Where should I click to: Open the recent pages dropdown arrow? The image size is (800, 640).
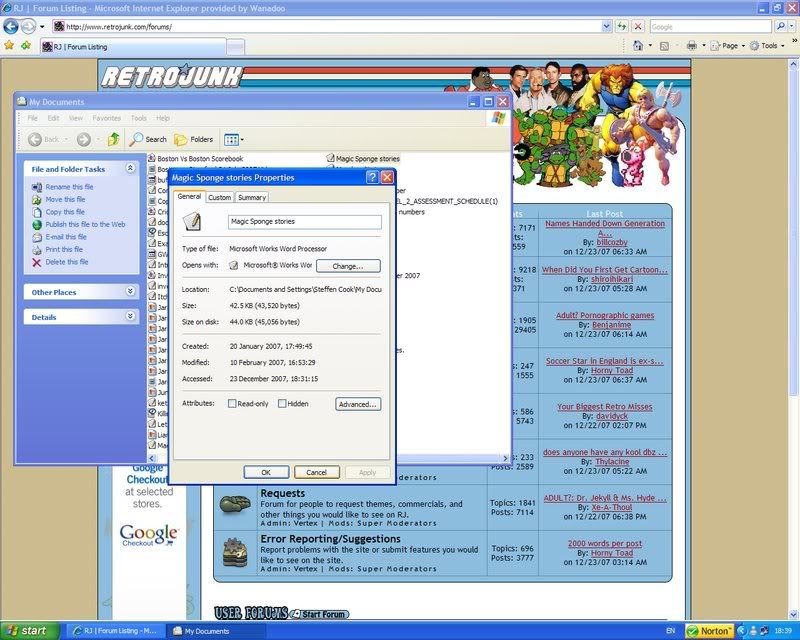[42, 27]
